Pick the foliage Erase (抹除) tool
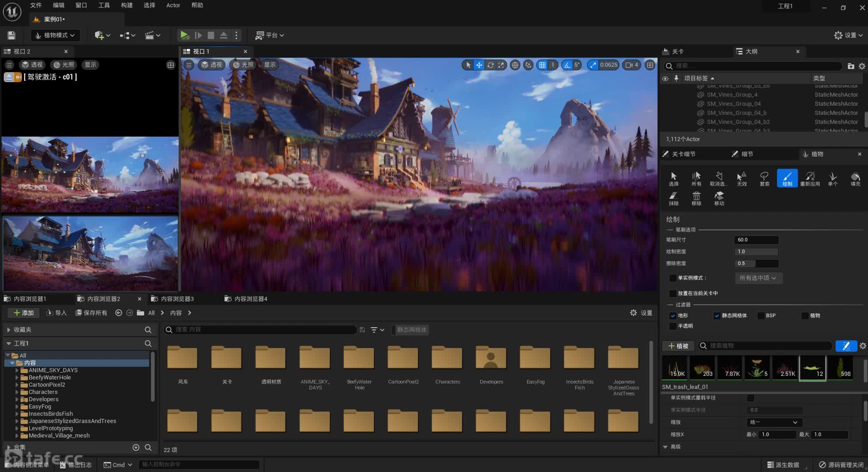Screen dimensions: 868x472 674,198
